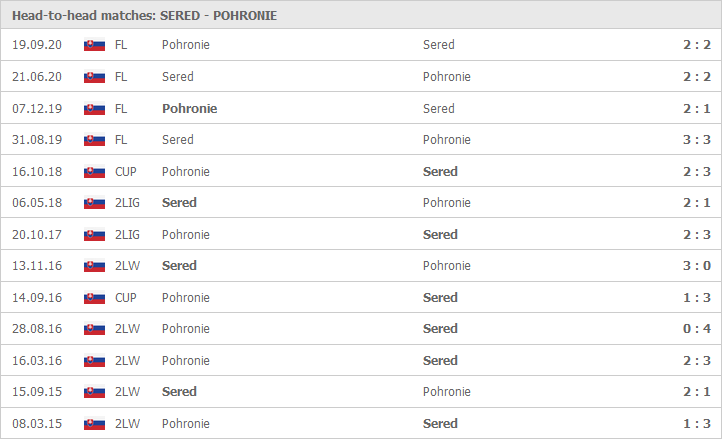Click the Slovakia flag in the 15.09.15 row
This screenshot has width=722, height=439.
[x=94, y=392]
